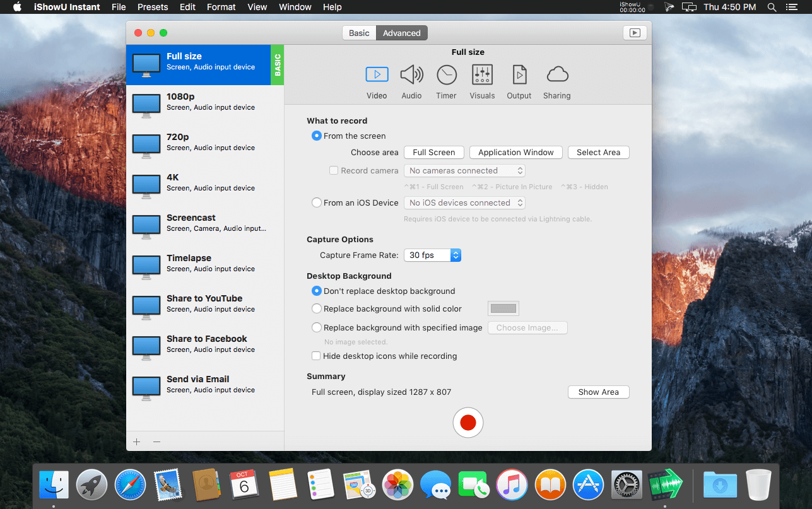
Task: Open the No cameras connected dropdown
Action: click(464, 171)
